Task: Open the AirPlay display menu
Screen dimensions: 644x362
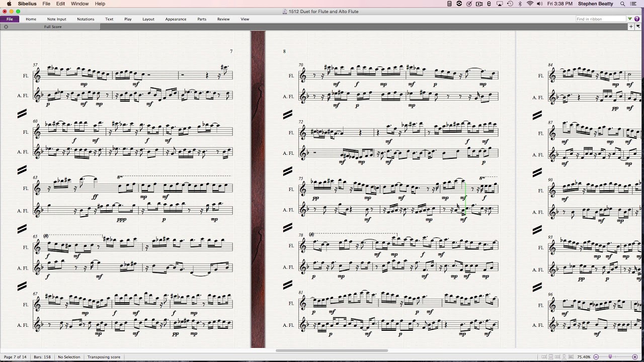Action: [x=500, y=4]
